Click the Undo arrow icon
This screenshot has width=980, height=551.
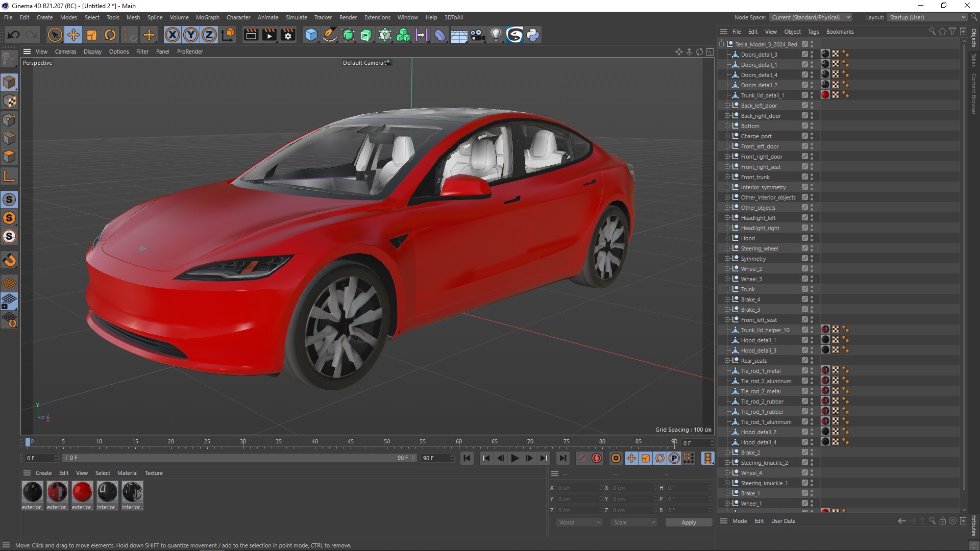pos(14,35)
